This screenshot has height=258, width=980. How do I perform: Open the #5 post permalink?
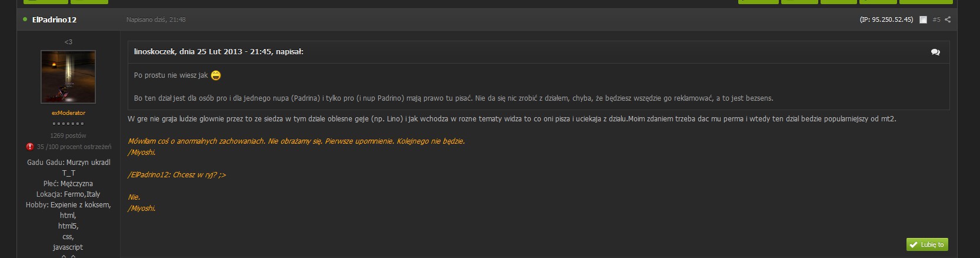[936, 19]
